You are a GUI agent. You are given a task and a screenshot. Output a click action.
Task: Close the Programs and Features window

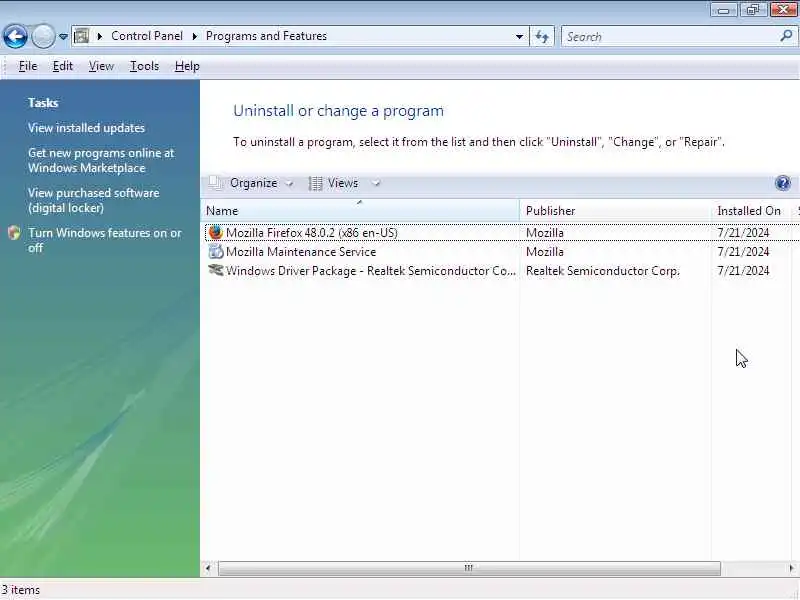click(x=783, y=10)
